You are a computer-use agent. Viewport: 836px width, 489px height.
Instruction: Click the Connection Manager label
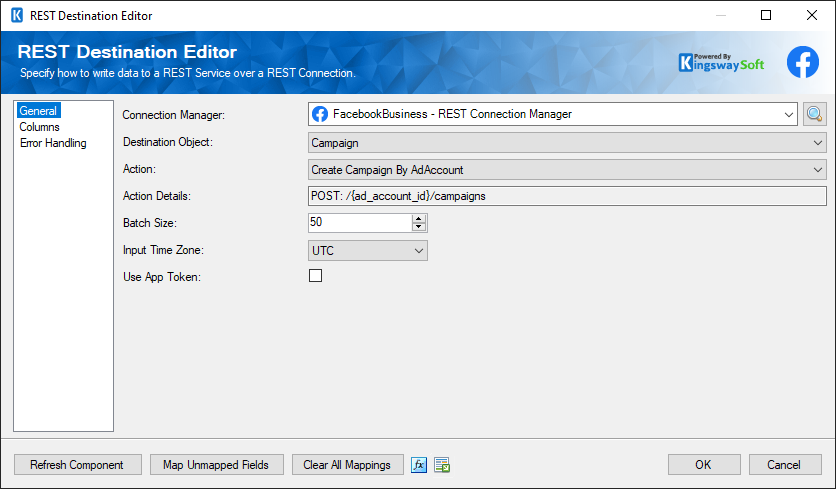(174, 115)
